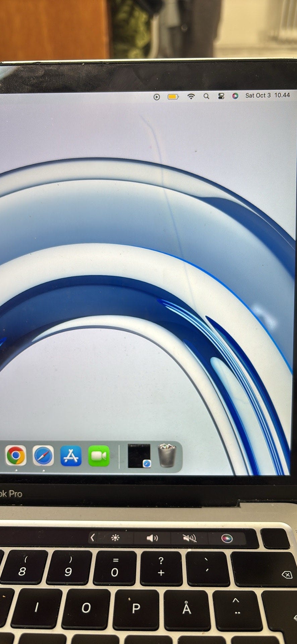Launch Google Chrome from the Dock
The image size is (297, 644).
(x=16, y=455)
